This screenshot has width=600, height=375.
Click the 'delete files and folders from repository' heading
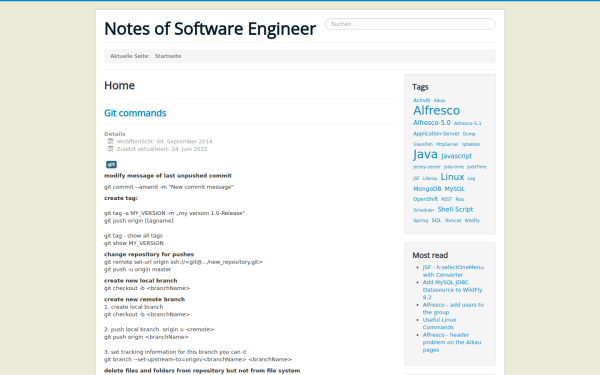[202, 371]
